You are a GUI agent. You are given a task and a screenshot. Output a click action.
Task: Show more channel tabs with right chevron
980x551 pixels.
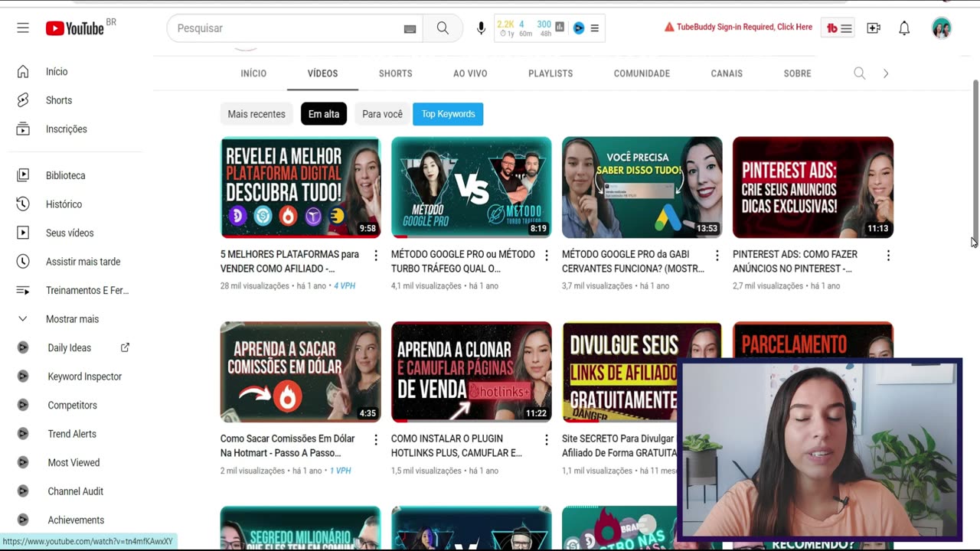886,73
